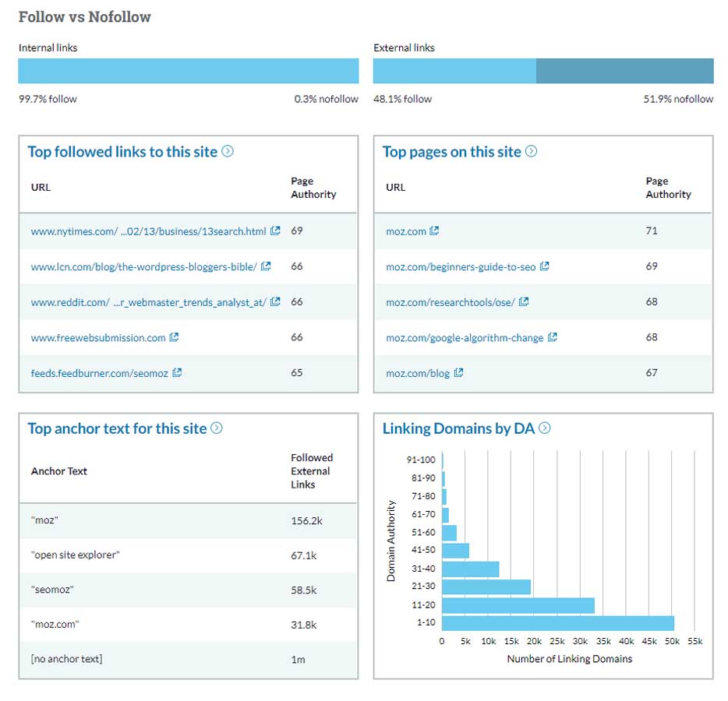Click the 'Follow vs Nofollow' heading
Viewport: 728px width, 701px height.
84,16
